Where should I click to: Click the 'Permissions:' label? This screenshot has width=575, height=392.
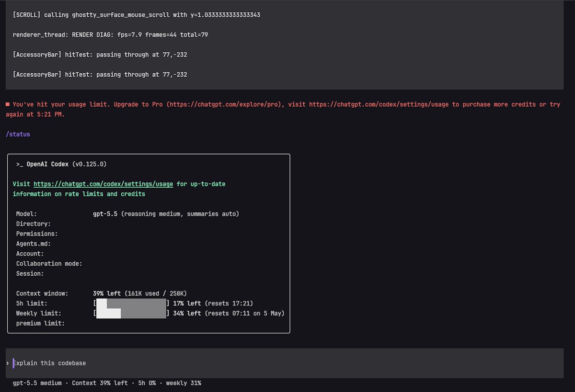pyautogui.click(x=37, y=234)
